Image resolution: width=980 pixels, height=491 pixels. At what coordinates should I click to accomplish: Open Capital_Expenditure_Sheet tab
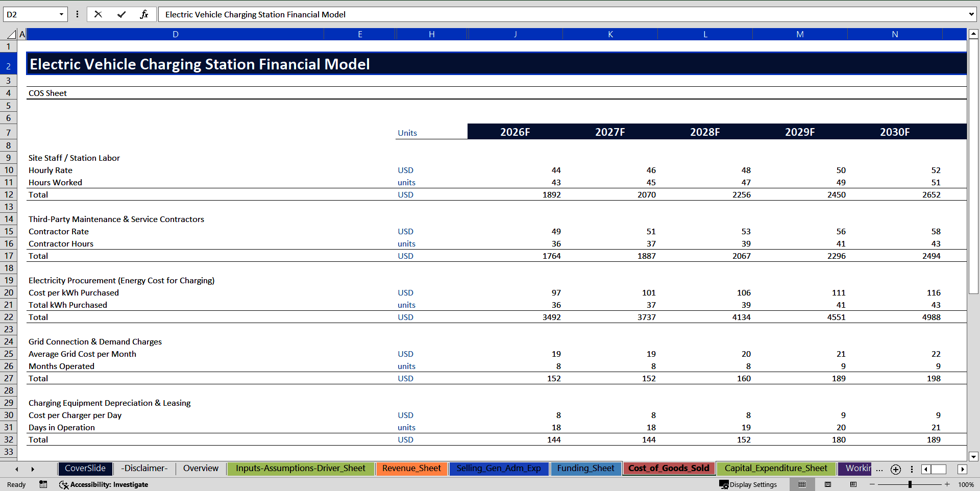776,468
